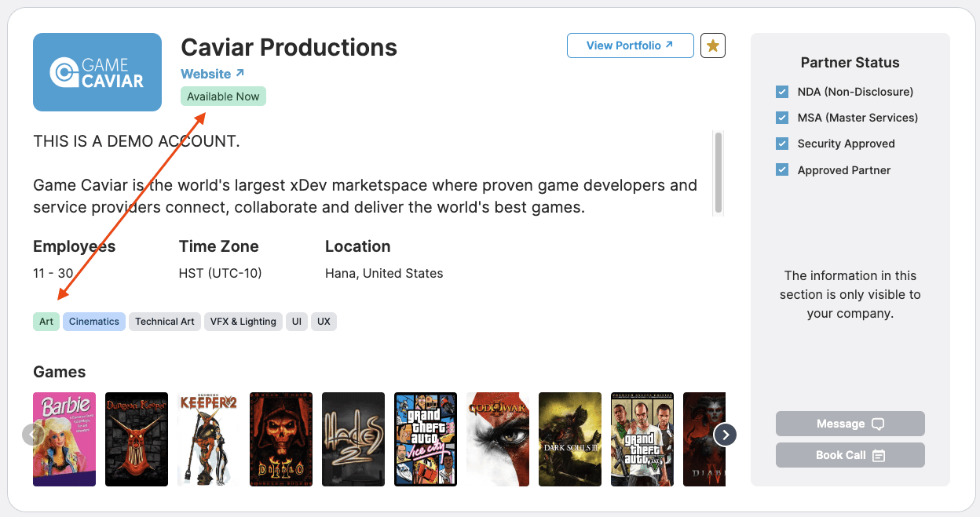Click 'THIS IS A DEMO ACCOUNT.' text

click(x=137, y=141)
